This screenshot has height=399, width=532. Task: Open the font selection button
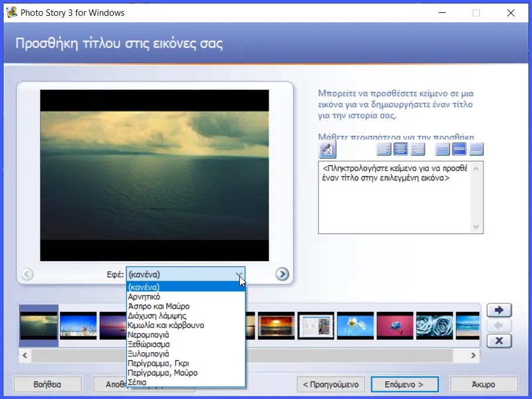(x=327, y=149)
